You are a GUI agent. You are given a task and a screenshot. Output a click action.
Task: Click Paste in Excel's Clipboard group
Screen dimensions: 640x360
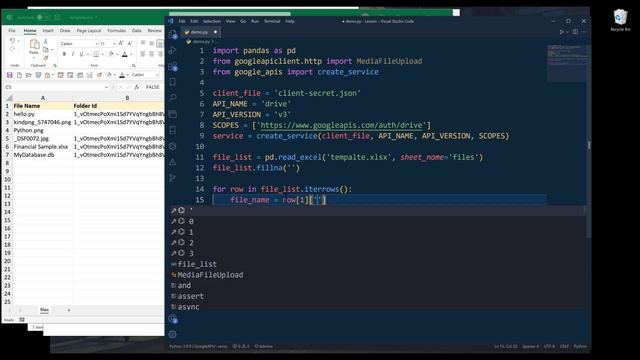pyautogui.click(x=34, y=45)
